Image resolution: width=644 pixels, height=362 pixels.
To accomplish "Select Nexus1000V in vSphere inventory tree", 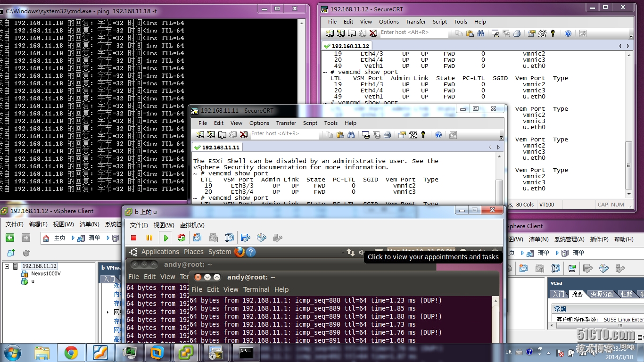I will pos(46,274).
